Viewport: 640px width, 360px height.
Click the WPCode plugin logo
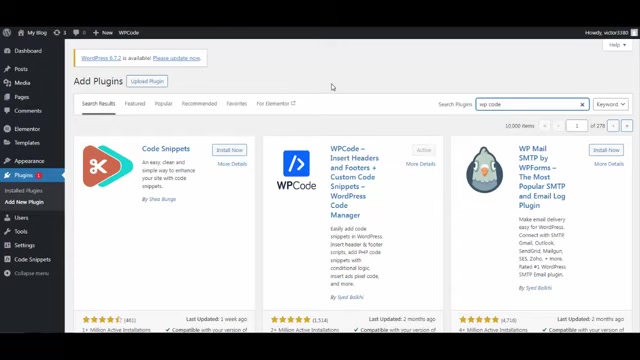click(296, 170)
